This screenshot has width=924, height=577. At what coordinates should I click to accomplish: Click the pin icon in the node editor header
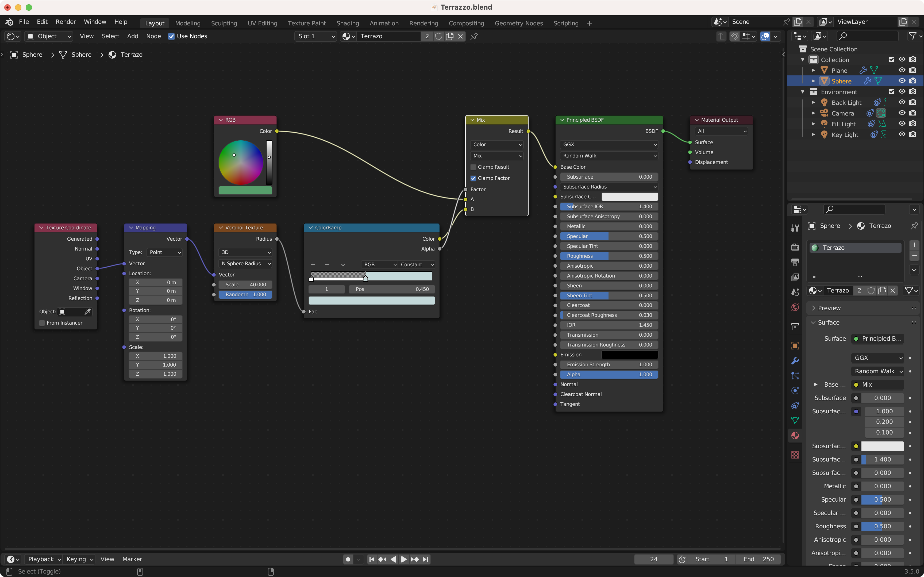pos(474,36)
